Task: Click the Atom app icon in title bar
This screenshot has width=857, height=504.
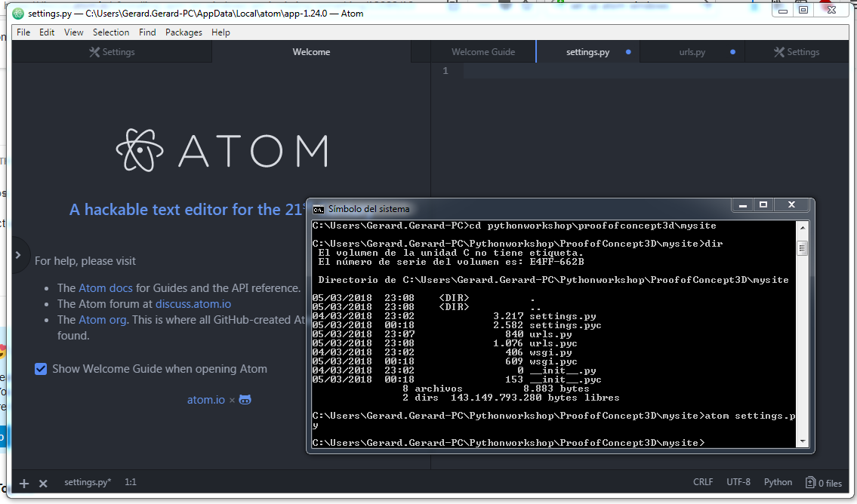Action: click(18, 13)
